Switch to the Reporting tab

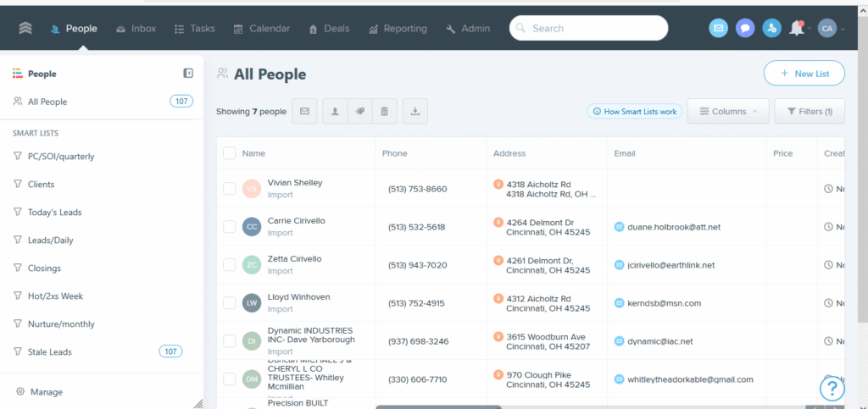tap(398, 28)
